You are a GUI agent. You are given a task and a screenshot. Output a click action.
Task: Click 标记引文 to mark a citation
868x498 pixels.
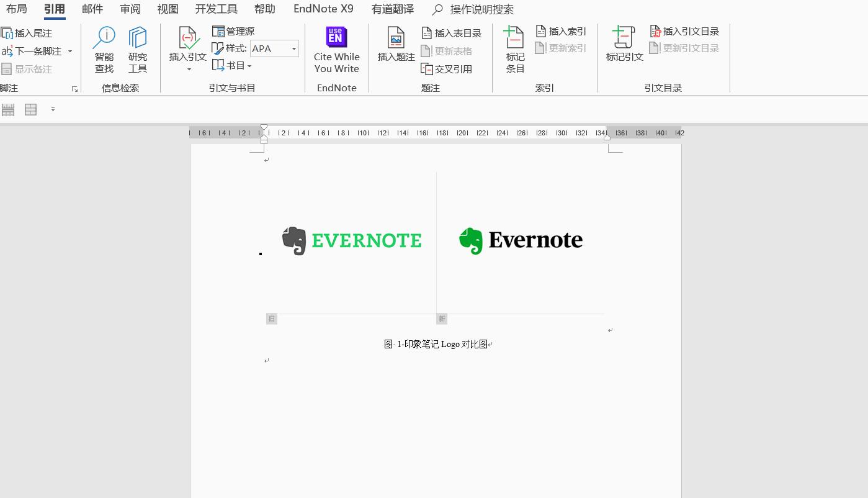[624, 45]
